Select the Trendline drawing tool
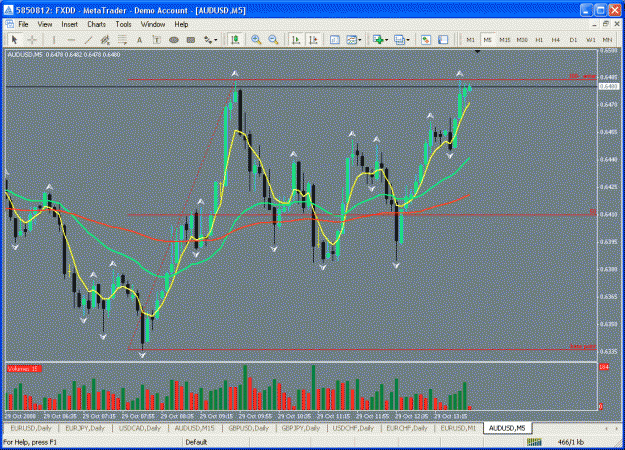The width and height of the screenshot is (625, 450). point(88,39)
